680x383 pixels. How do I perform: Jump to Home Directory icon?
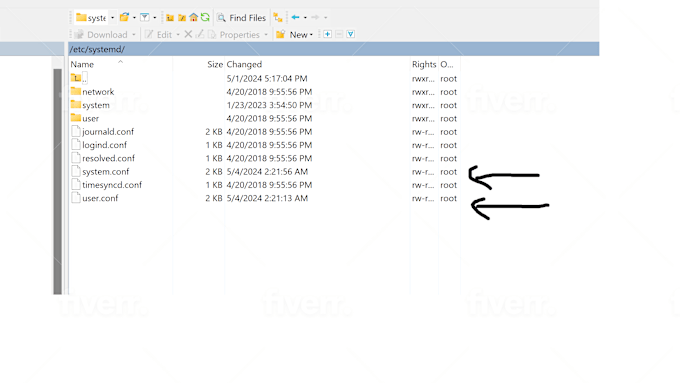193,17
